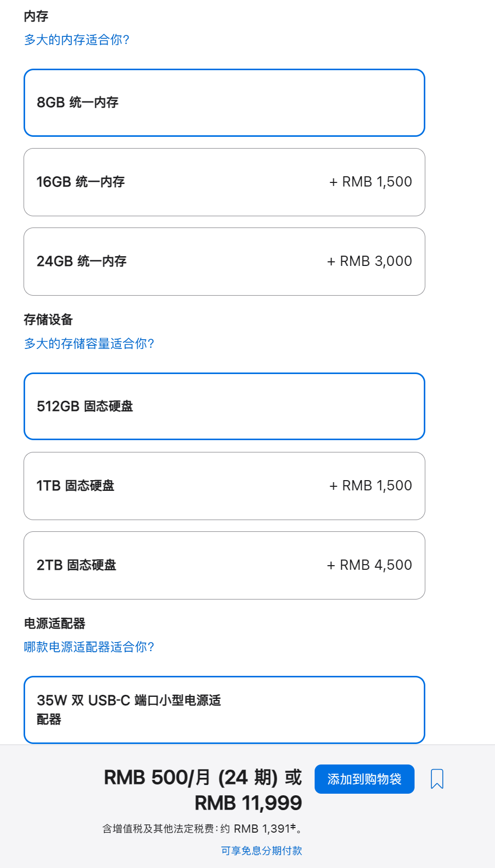Choose the 16GB 统一内存 option
Viewport: 495px width, 868px height.
[224, 182]
